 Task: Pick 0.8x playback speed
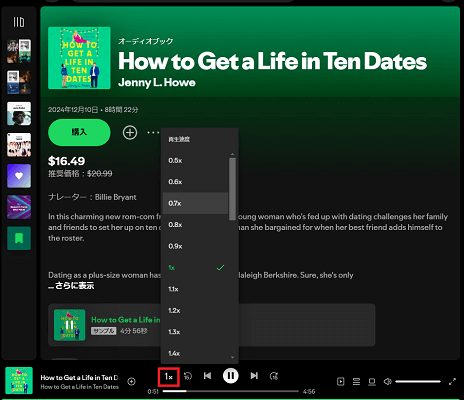click(195, 225)
